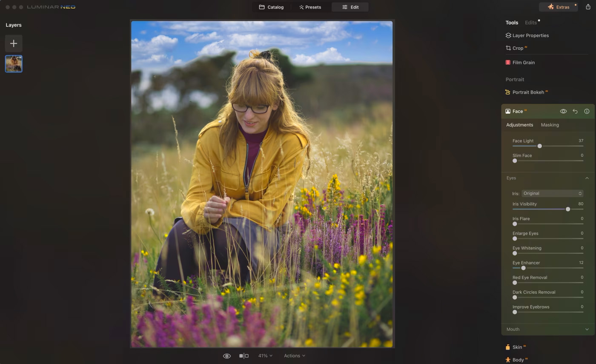Open the Crop tool
The image size is (596, 364).
tap(518, 48)
